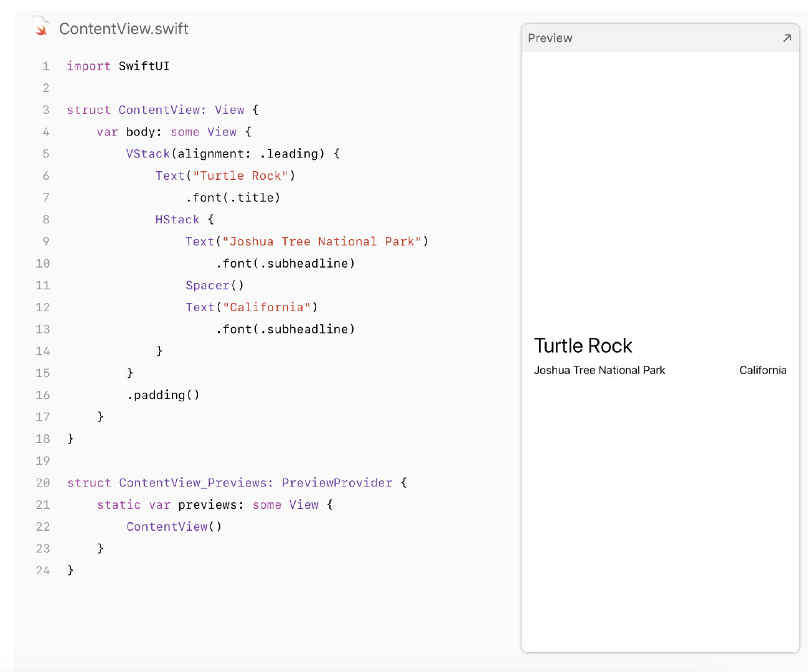
Task: Click "struct ContentView: View" declaration
Action: click(x=156, y=110)
